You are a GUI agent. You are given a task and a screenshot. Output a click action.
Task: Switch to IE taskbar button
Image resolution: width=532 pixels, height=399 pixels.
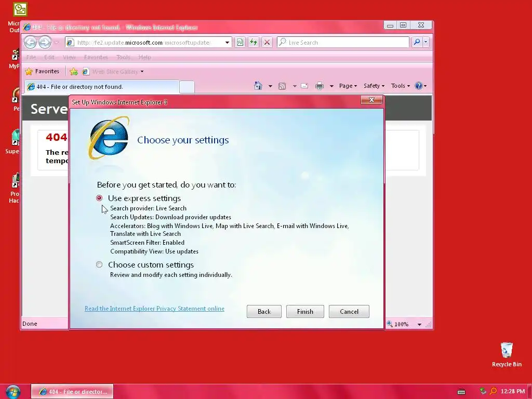(72, 392)
